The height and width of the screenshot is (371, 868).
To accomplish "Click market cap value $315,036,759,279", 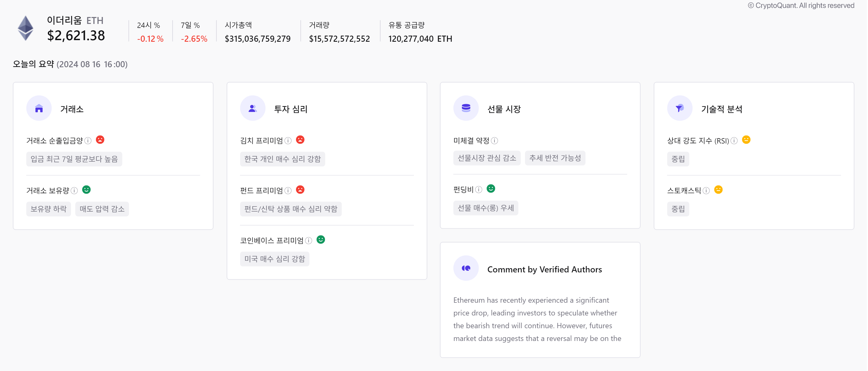I will pyautogui.click(x=258, y=39).
